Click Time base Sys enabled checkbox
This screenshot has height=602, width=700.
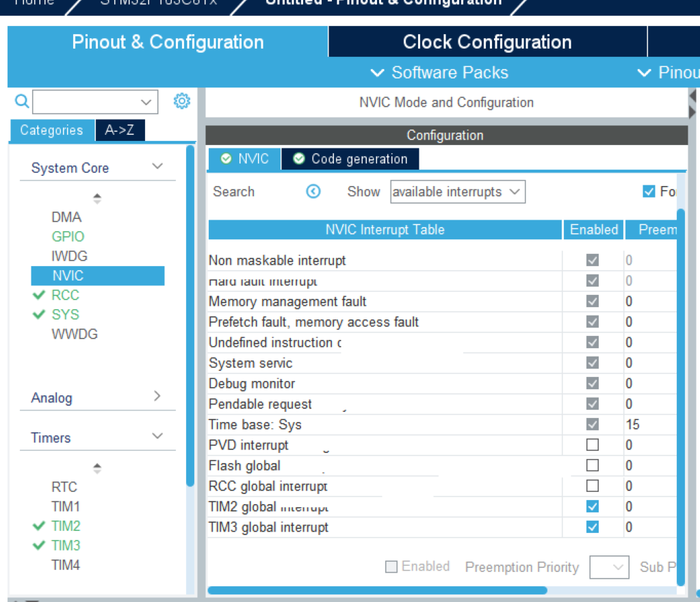pyautogui.click(x=593, y=424)
